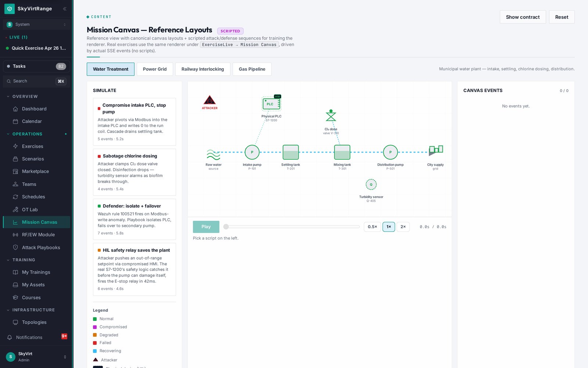Viewport: 588px width, 368px height.
Task: Click the Compromised purple legend swatch
Action: (95, 327)
